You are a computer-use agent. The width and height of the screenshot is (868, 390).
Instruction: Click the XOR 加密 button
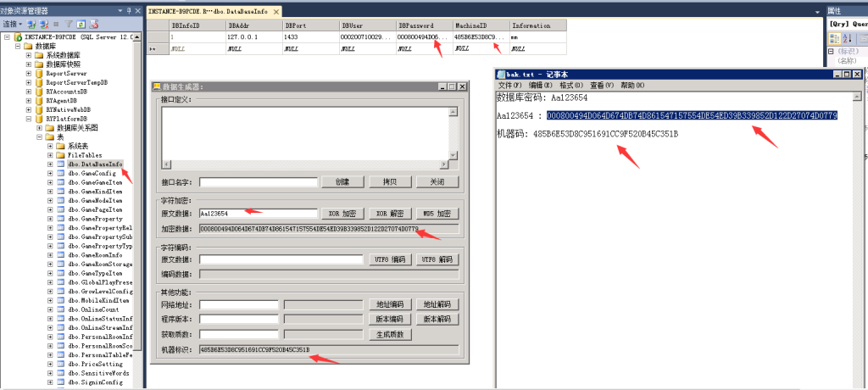343,214
